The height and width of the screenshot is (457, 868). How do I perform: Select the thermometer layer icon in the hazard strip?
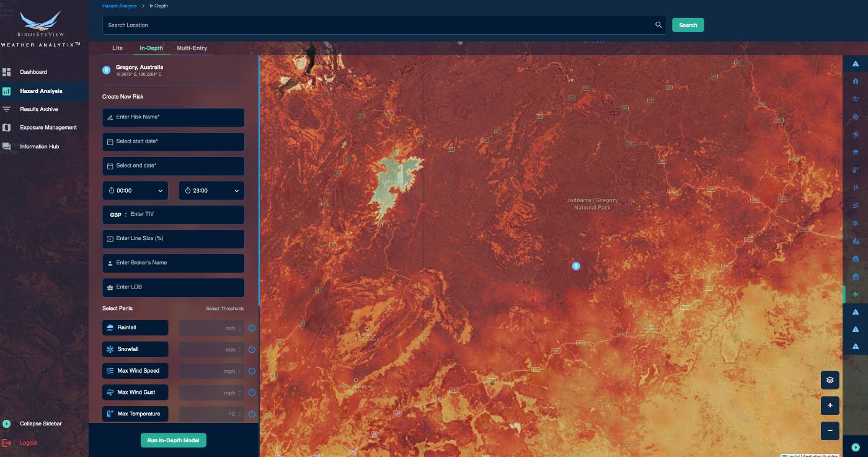(856, 169)
